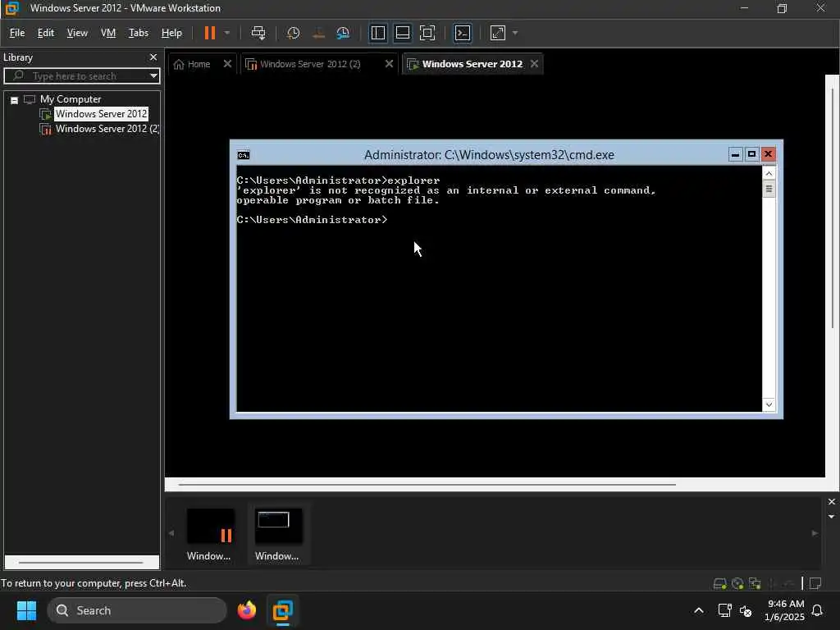Open the Windows Start menu

[x=26, y=610]
